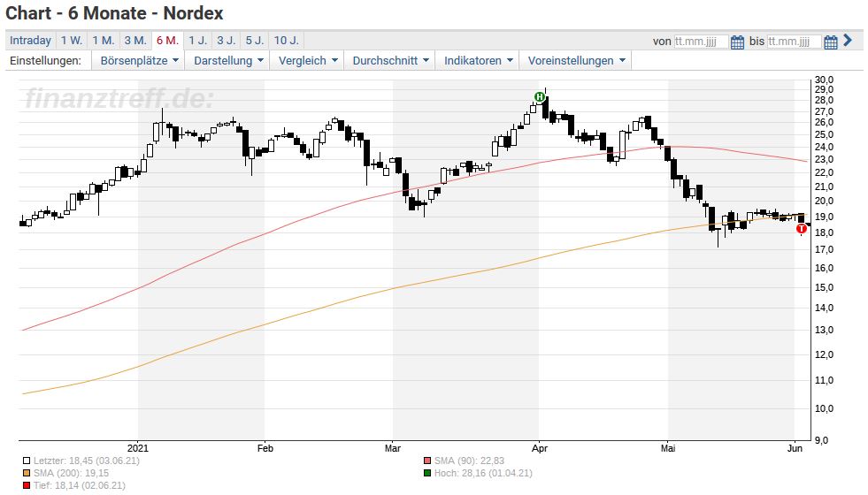868x495 pixels.
Task: Click 'Letzter: 18,45 (03.06.21)' legend text
Action: click(87, 461)
